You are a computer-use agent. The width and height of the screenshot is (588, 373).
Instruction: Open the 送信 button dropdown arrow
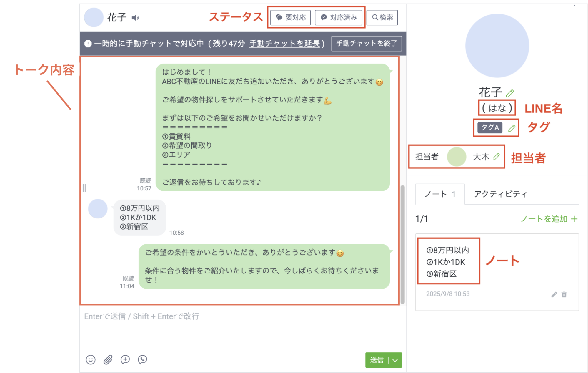click(x=394, y=360)
